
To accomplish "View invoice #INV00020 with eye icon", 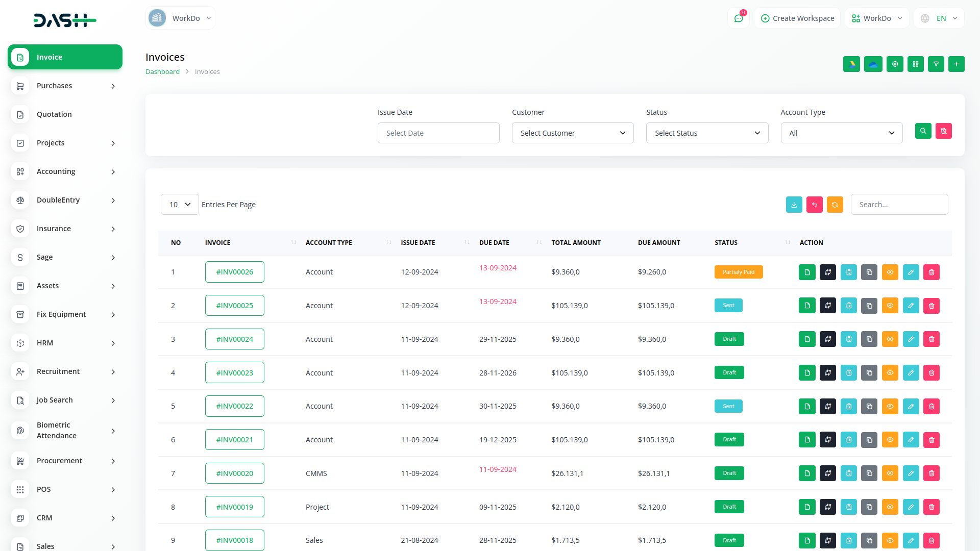I will pyautogui.click(x=890, y=473).
